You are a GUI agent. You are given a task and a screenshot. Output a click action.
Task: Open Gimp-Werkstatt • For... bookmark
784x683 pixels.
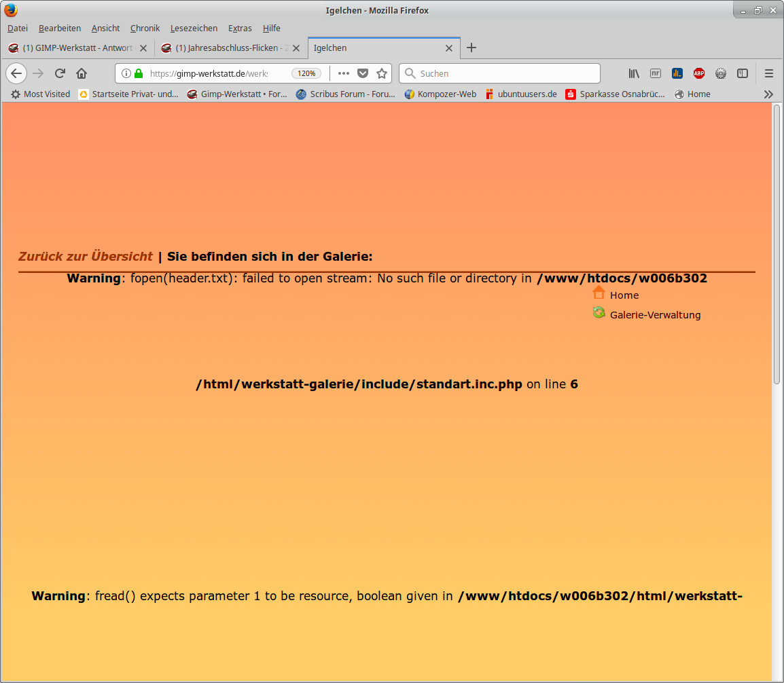[237, 94]
